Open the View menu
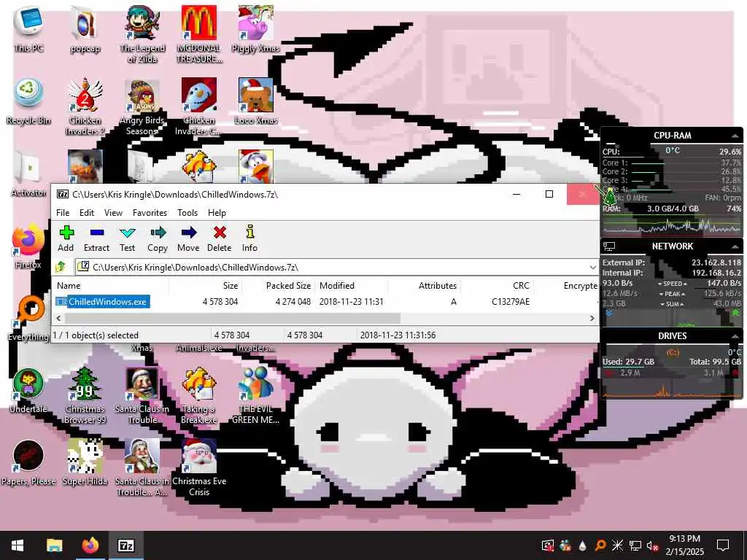 tap(113, 213)
